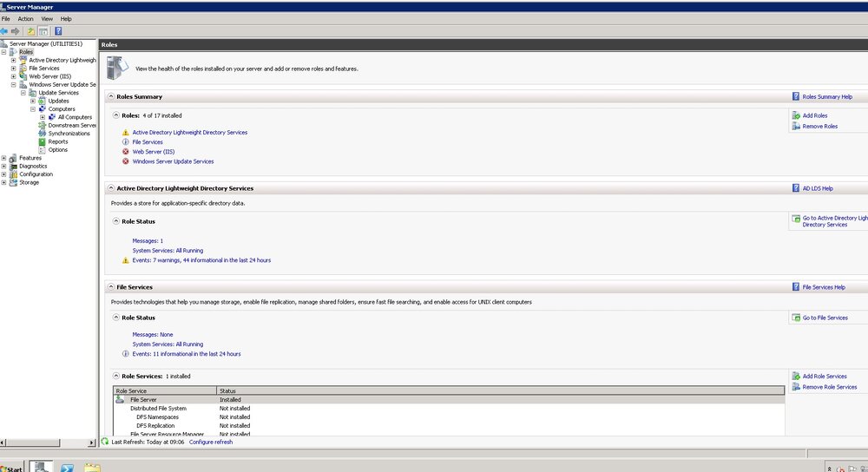Click the Go to File Services icon
Screen dimensions: 868x472
796,318
